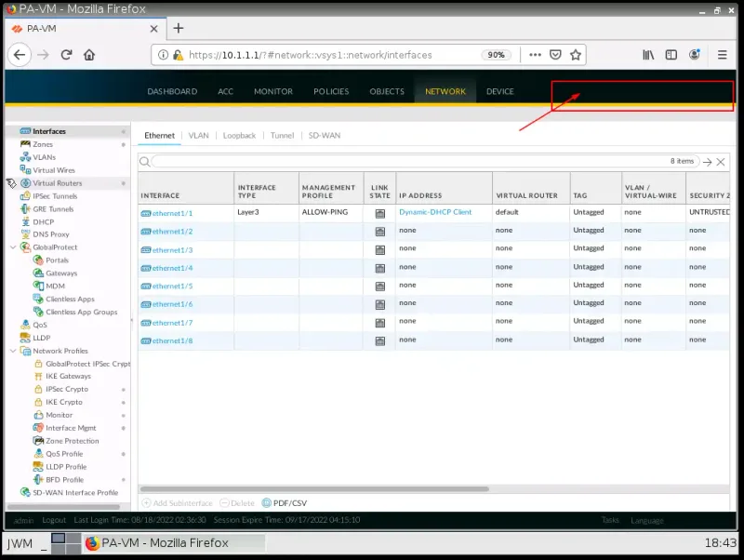Screen dimensions: 744x560
Task: Toggle Firefox sidebar view icon
Action: pos(671,55)
